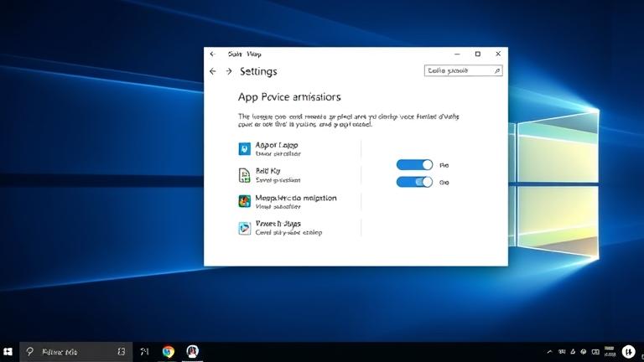Open the taskbar clock and date
644x362 pixels.
pyautogui.click(x=610, y=351)
